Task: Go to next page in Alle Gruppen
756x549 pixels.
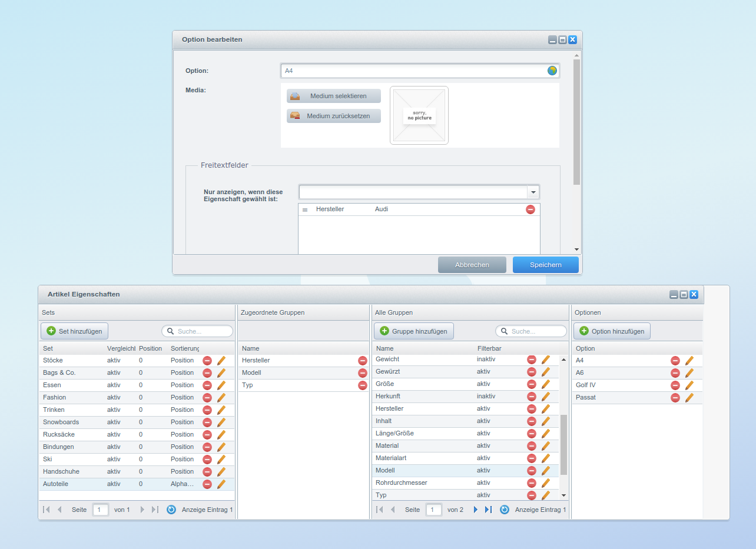Action: (x=476, y=510)
